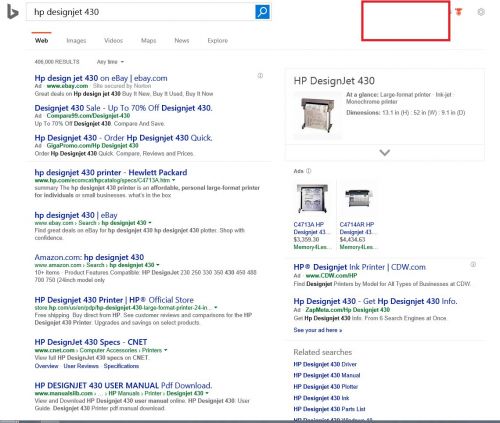Screen dimensions: 500x423
Task: Click the blue search magnifier button
Action: point(263,12)
